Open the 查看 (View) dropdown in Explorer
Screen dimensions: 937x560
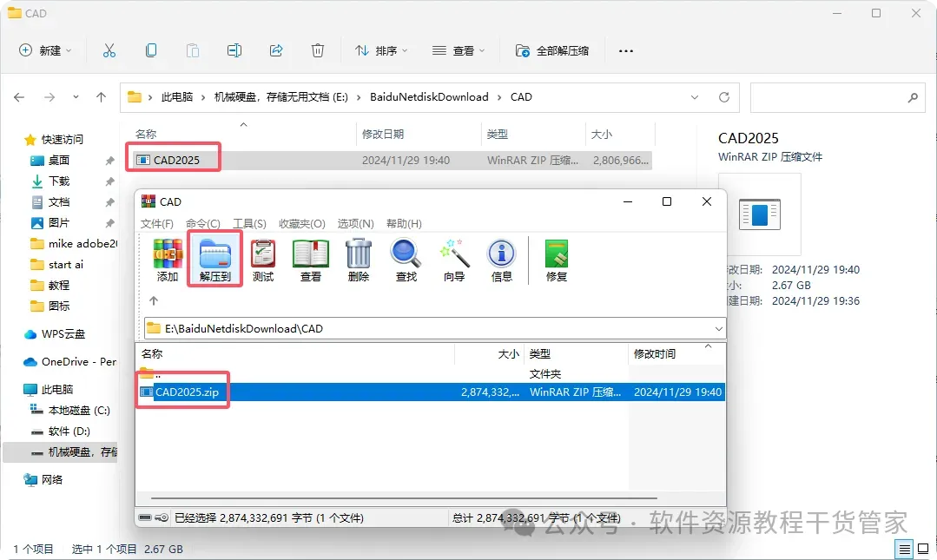click(x=459, y=51)
